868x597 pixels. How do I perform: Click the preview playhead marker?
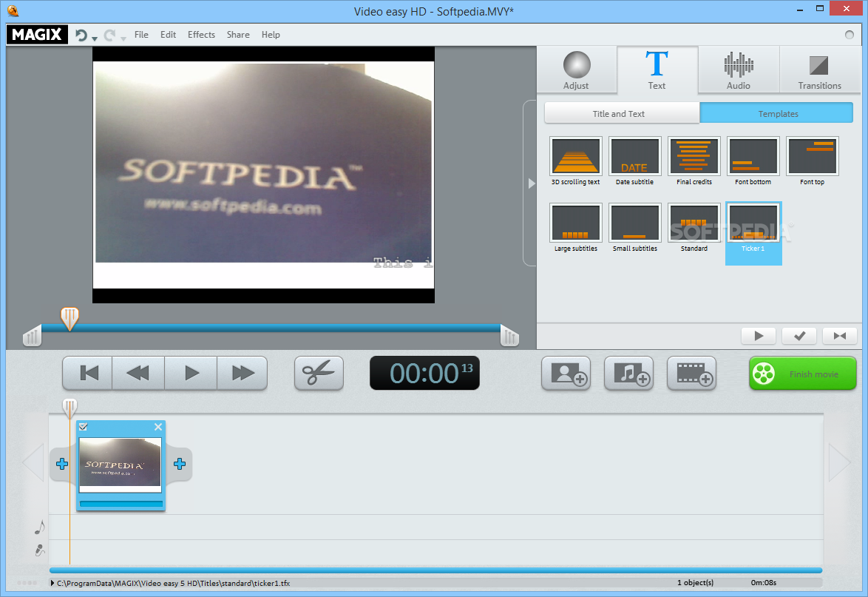pos(69,319)
